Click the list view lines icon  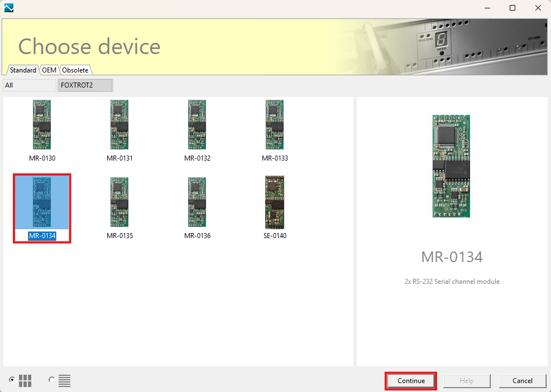(x=65, y=381)
